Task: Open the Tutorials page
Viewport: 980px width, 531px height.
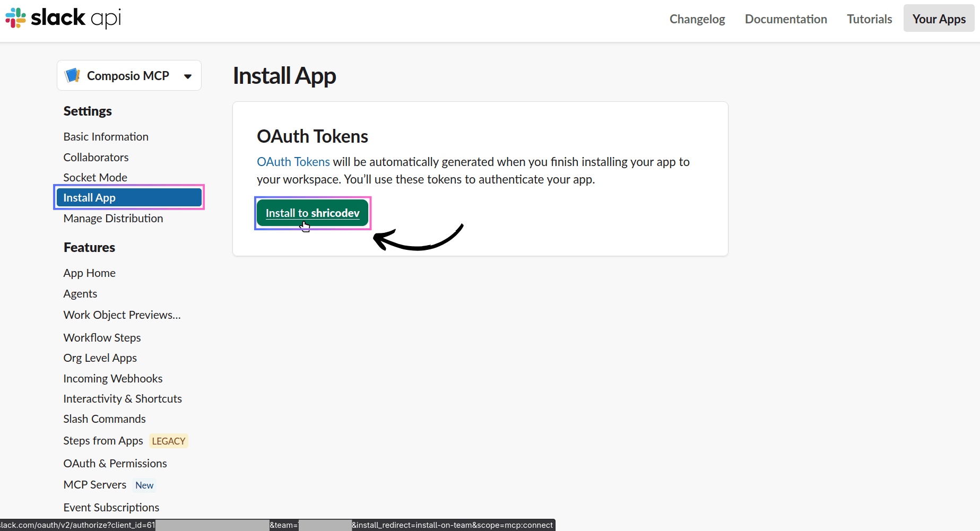Action: 869,19
